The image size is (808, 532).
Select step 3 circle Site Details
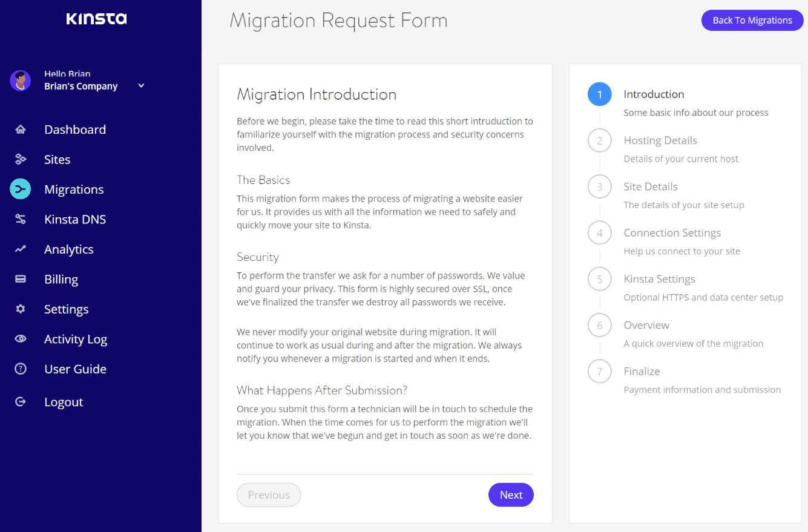point(600,186)
